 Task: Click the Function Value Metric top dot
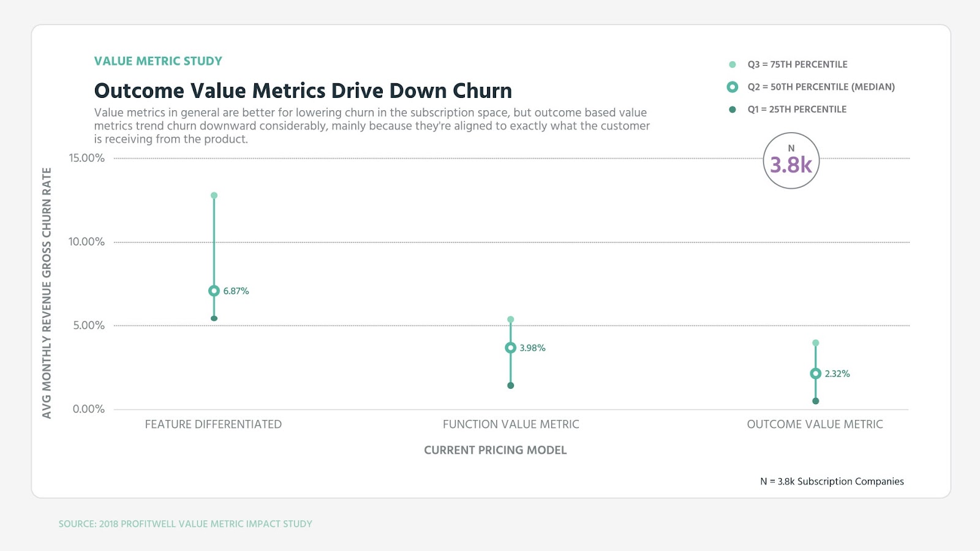point(510,320)
